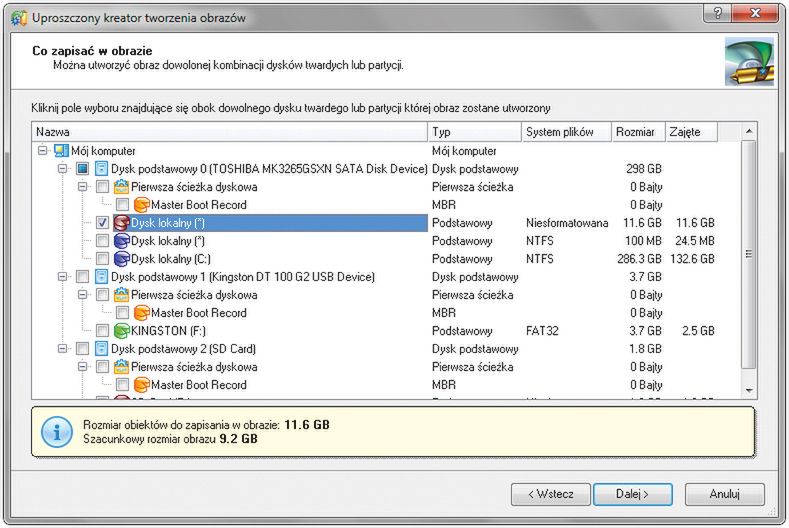Screen dimensions: 789x528
Task: Select the Dysk lokalny (C:) row label
Action: [x=171, y=259]
